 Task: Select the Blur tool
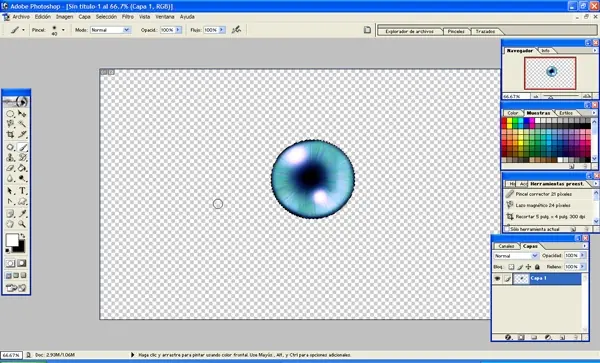[10, 179]
